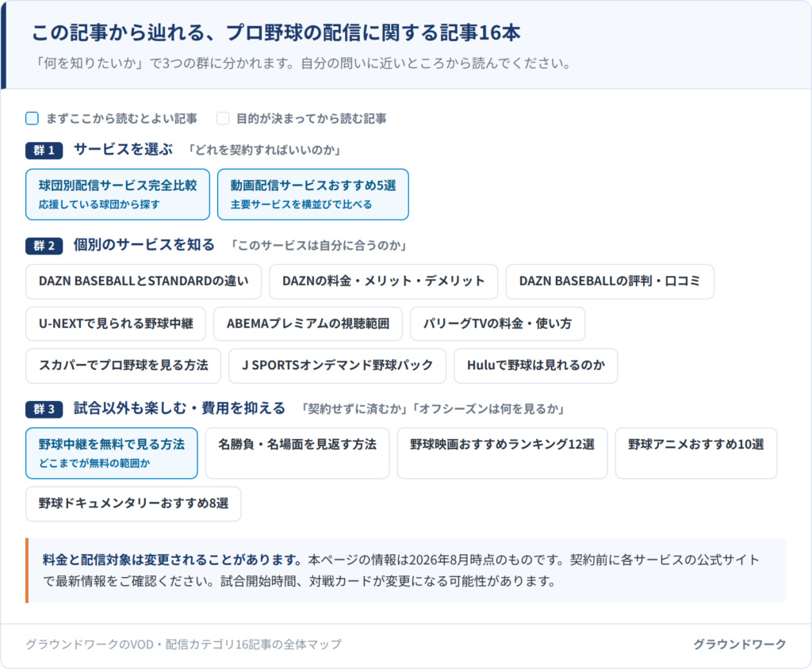Click heading サービスを選ぶ
812x669 pixels.
123,150
